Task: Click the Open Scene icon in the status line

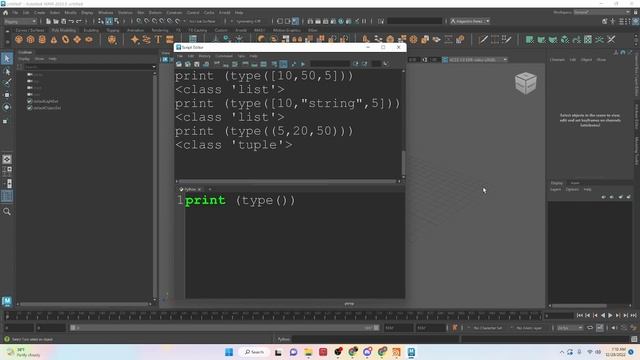Action: coord(56,21)
